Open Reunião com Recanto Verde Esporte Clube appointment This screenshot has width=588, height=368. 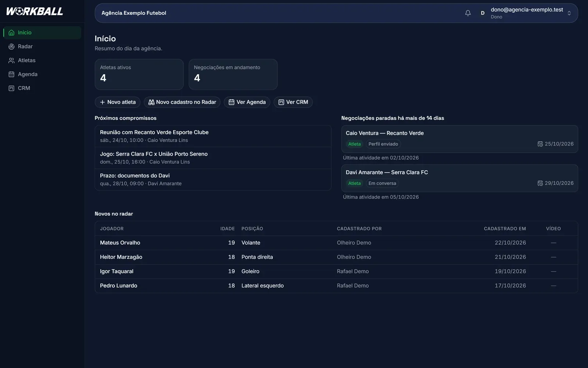coord(213,136)
